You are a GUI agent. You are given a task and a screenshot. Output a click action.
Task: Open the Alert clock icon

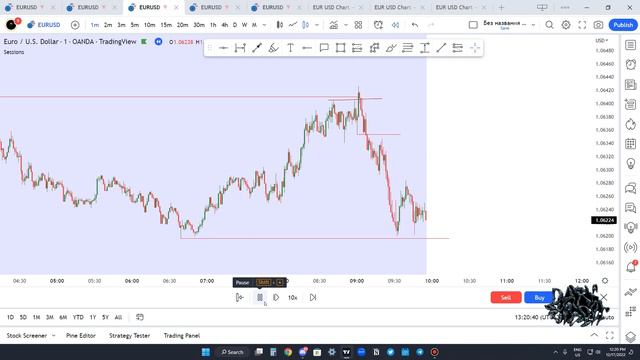pyautogui.click(x=378, y=25)
